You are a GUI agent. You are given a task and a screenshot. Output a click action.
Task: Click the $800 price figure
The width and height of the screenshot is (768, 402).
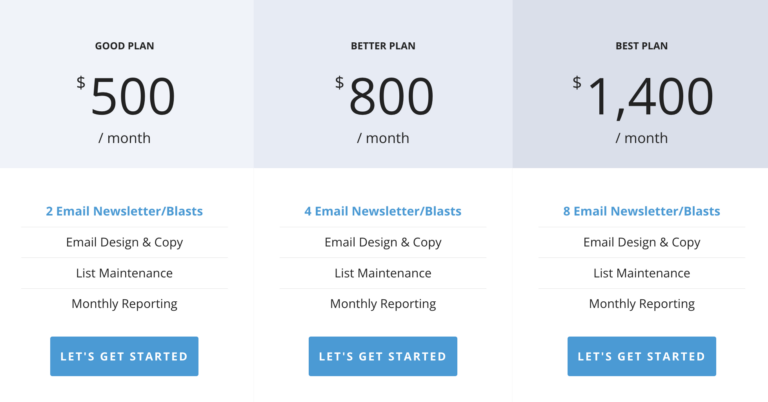pyautogui.click(x=390, y=97)
